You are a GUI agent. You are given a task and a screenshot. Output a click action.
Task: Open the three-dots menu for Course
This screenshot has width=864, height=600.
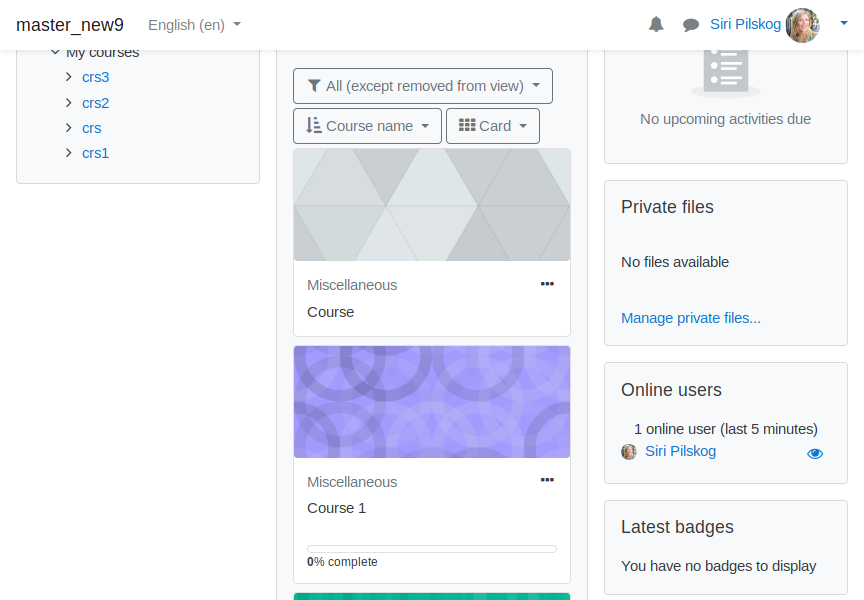click(547, 284)
